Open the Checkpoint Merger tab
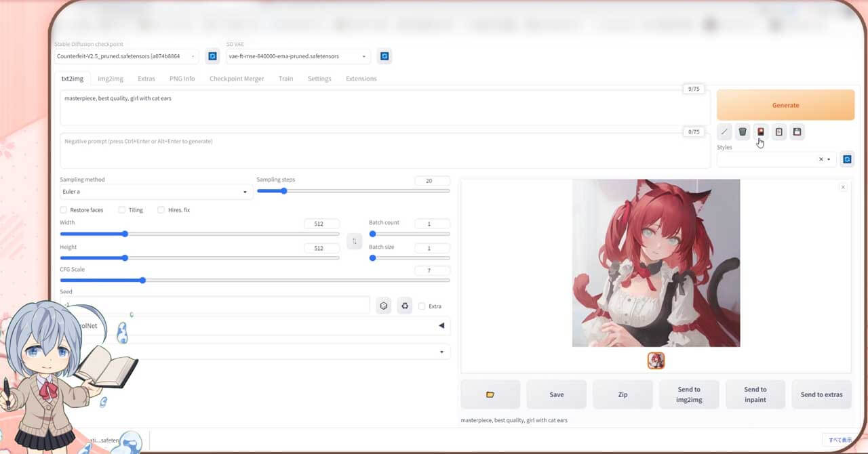 tap(236, 78)
